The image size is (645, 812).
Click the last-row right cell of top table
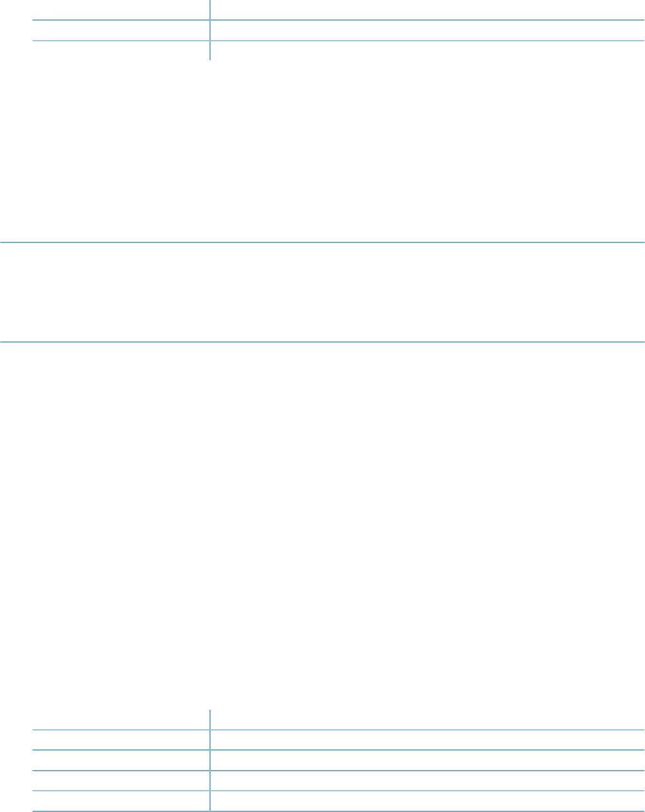(427, 50)
